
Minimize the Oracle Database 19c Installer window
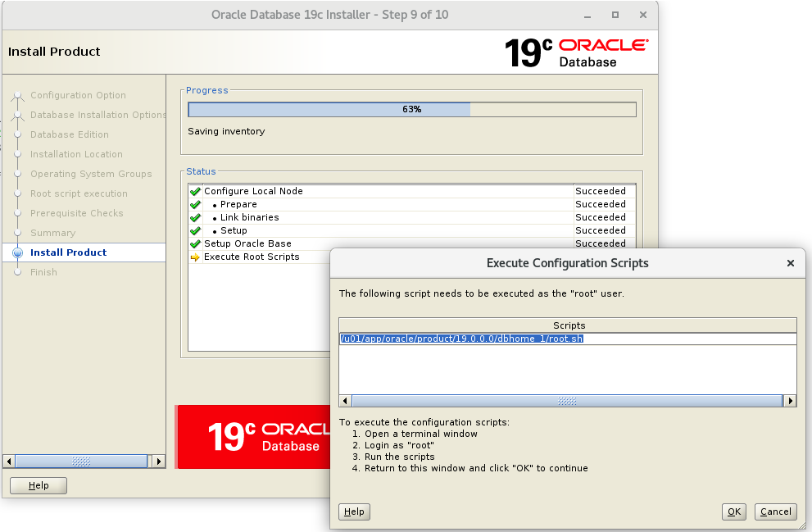(587, 16)
